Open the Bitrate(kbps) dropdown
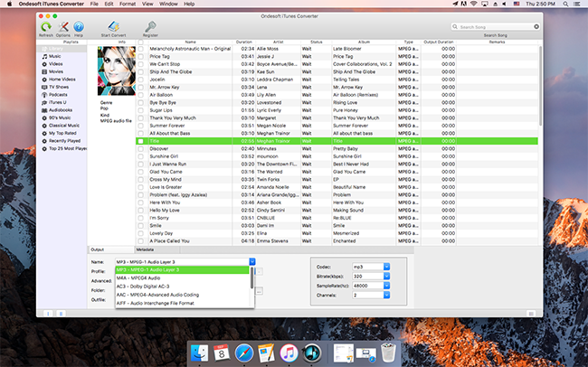The width and height of the screenshot is (588, 367). click(386, 277)
